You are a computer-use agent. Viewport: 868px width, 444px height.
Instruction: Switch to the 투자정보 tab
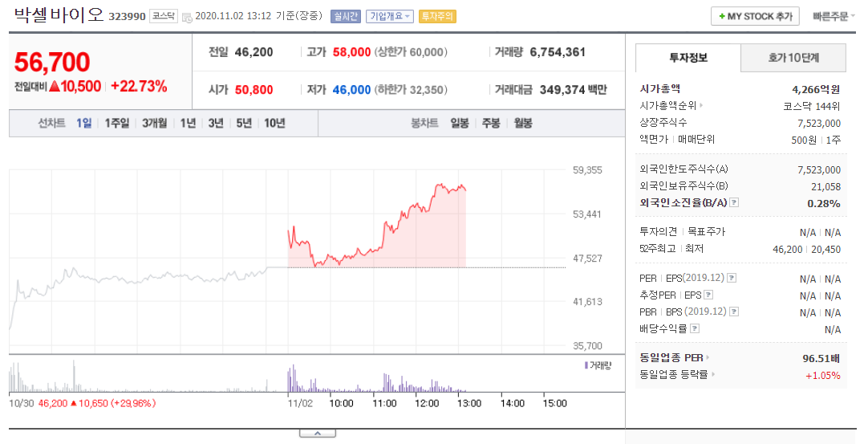[688, 58]
